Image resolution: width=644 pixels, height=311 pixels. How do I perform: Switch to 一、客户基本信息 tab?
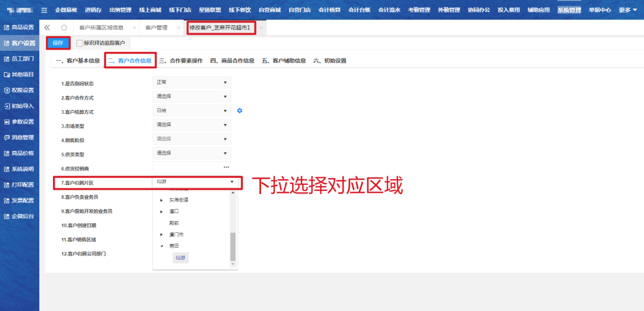point(78,60)
